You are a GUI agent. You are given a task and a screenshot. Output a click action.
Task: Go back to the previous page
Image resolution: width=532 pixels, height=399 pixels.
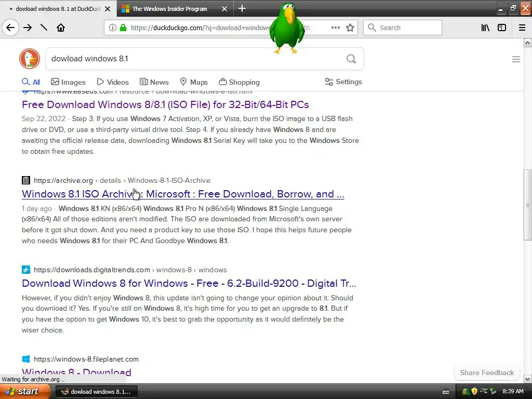pos(10,28)
